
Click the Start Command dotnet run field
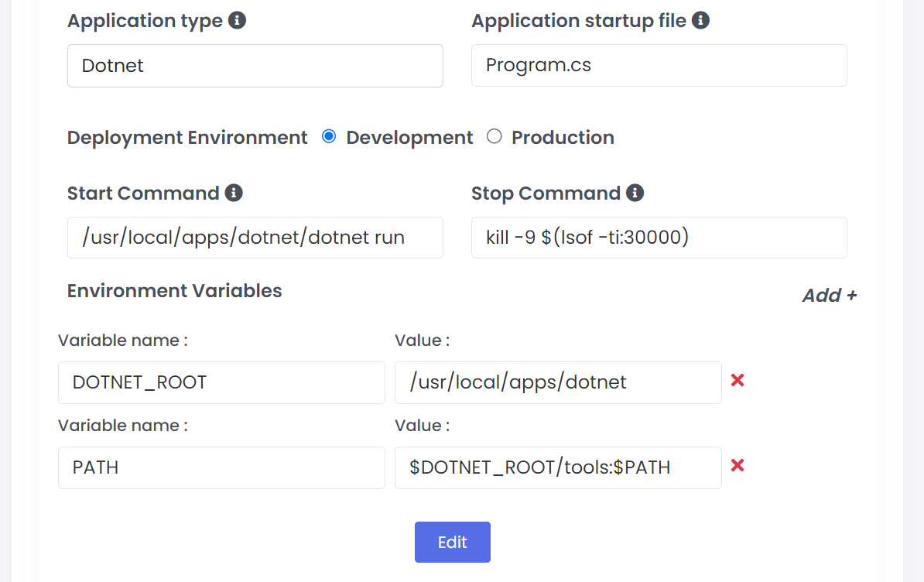[x=255, y=238]
